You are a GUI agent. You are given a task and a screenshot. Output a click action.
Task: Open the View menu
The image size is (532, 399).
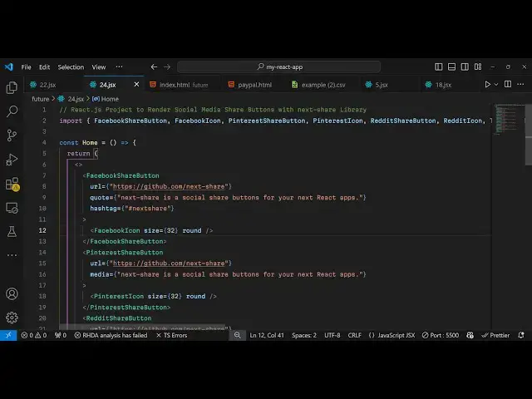99,66
